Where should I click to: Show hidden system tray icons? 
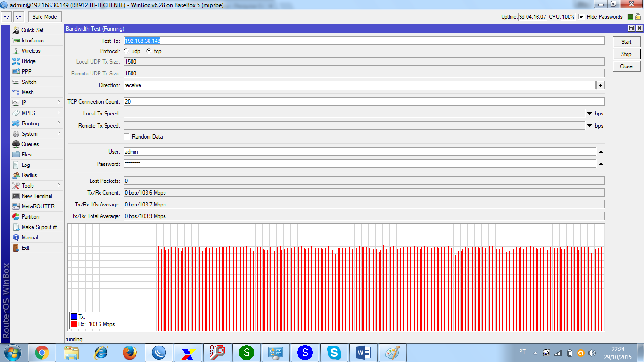point(535,353)
